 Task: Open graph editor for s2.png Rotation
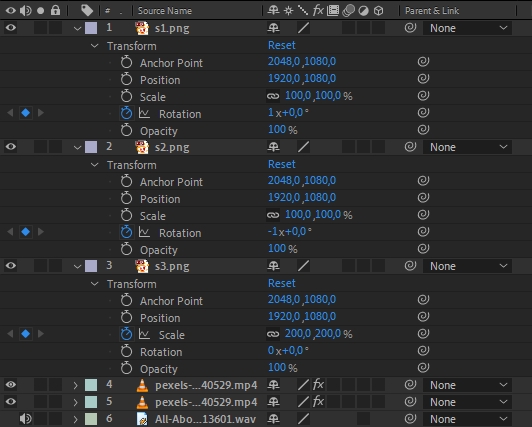click(x=144, y=232)
